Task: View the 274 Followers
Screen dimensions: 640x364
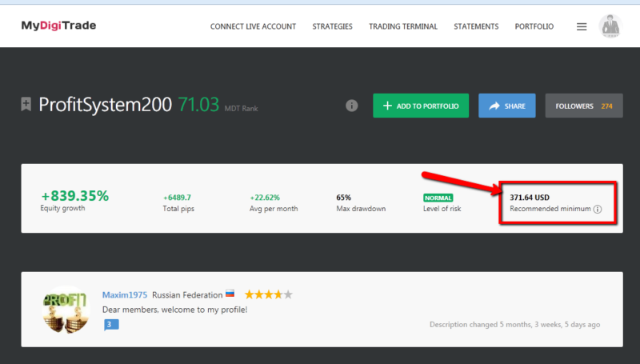Action: coord(584,106)
